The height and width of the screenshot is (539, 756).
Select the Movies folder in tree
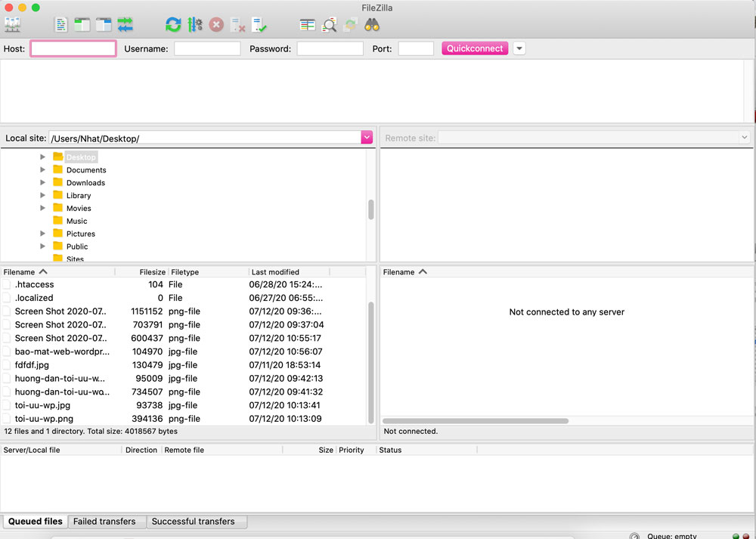coord(79,209)
